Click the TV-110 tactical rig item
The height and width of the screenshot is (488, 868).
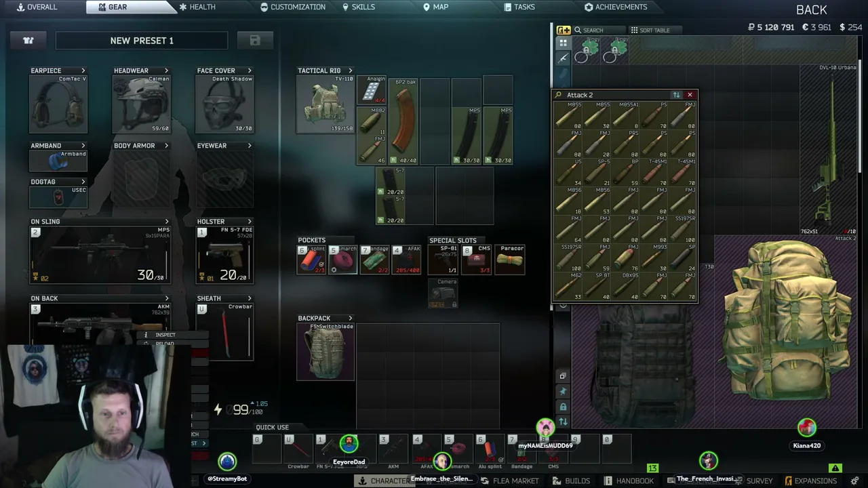click(x=325, y=104)
